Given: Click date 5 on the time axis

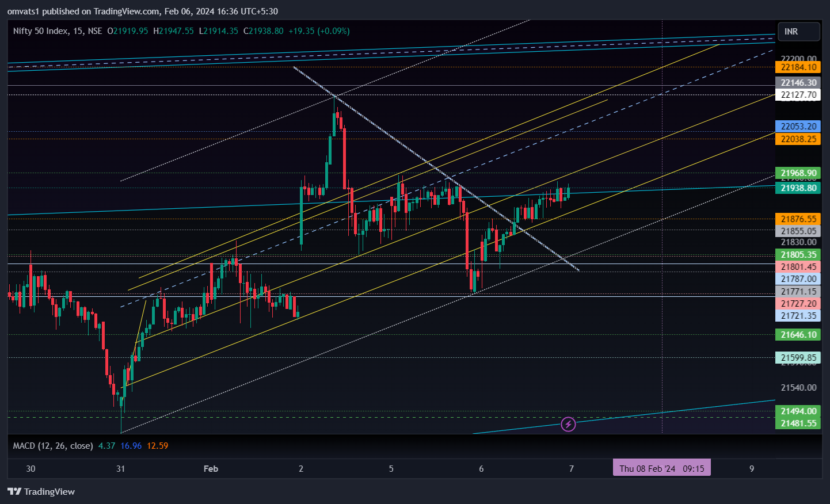Looking at the screenshot, I should coord(391,469).
